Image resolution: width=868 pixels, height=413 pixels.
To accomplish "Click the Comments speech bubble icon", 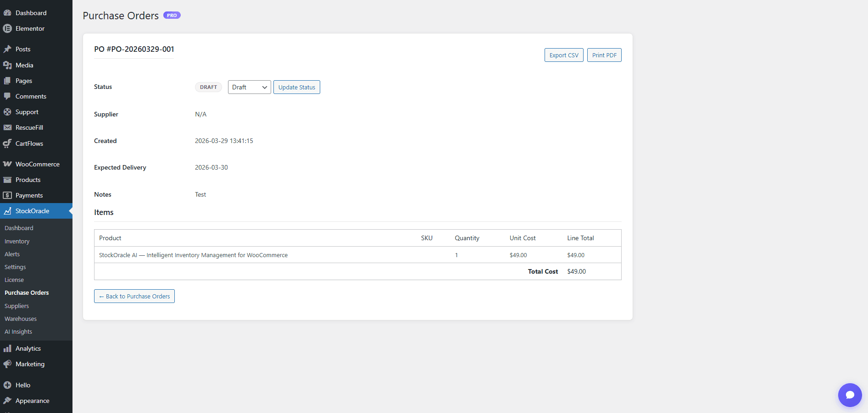I will coord(7,96).
